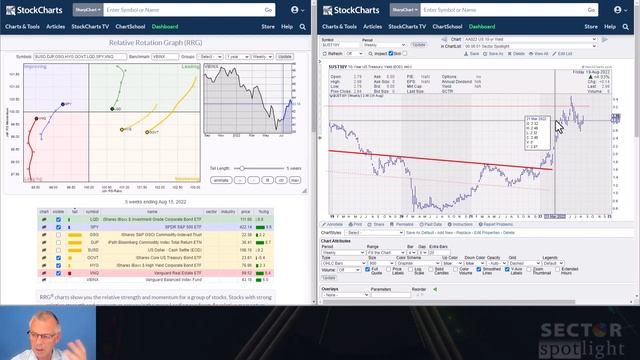This screenshot has width=640, height=360.
Task: Click the Share chart icon
Action: 369,224
